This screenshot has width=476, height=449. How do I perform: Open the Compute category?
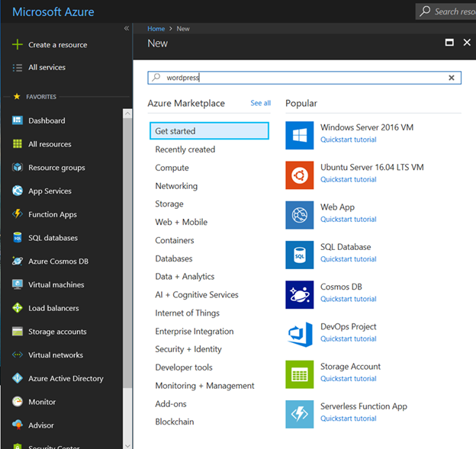(172, 168)
